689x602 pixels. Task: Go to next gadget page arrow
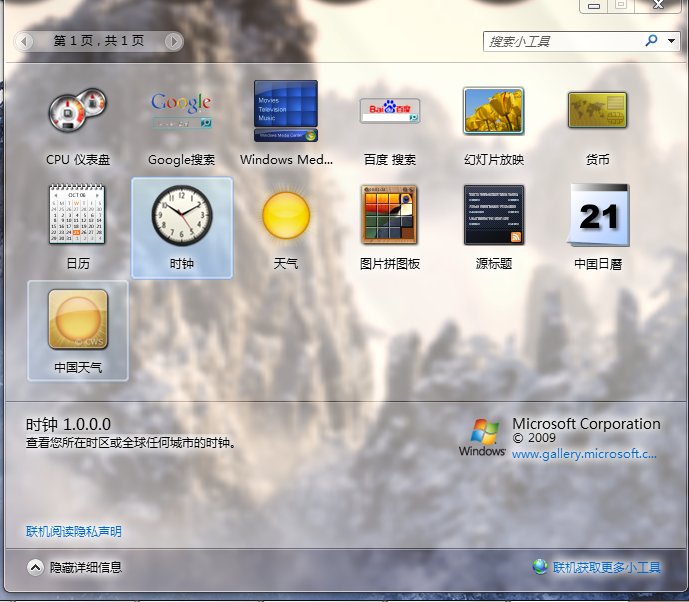[174, 41]
